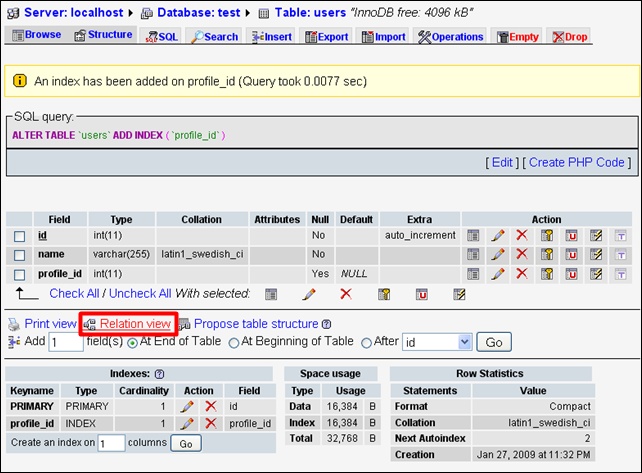Screen dimensions: 642x473
Task: Open the Operations tab
Action: click(451, 37)
